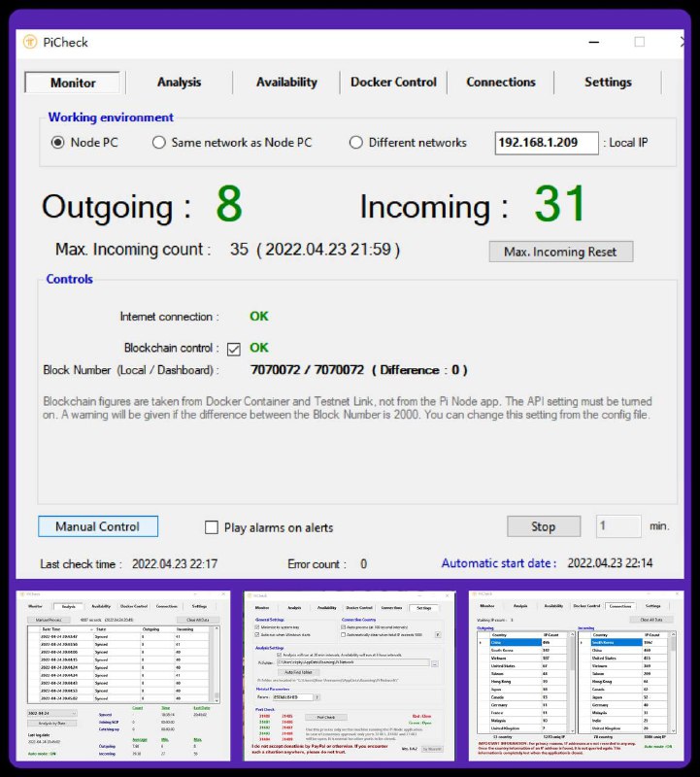Open the Settings tab
Image resolution: width=700 pixels, height=777 pixels.
coord(608,83)
